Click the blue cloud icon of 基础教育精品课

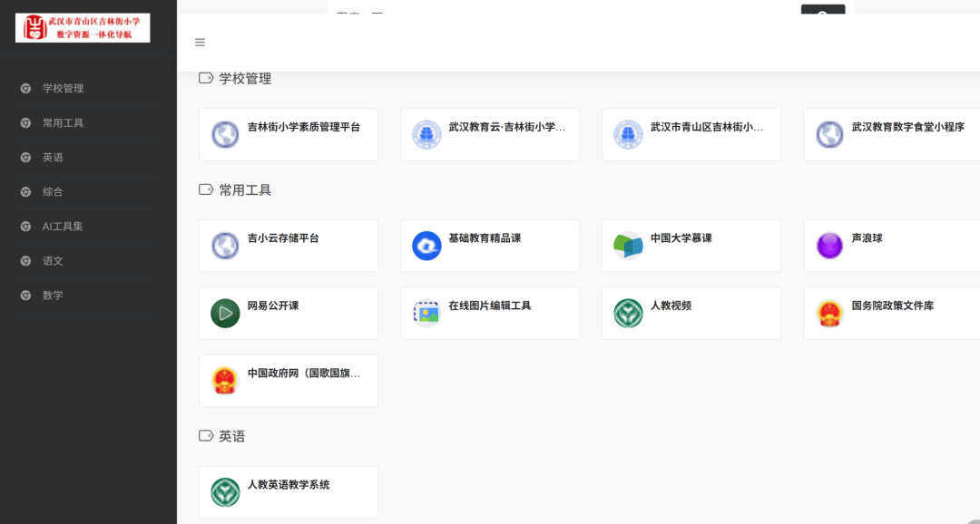pyautogui.click(x=426, y=246)
